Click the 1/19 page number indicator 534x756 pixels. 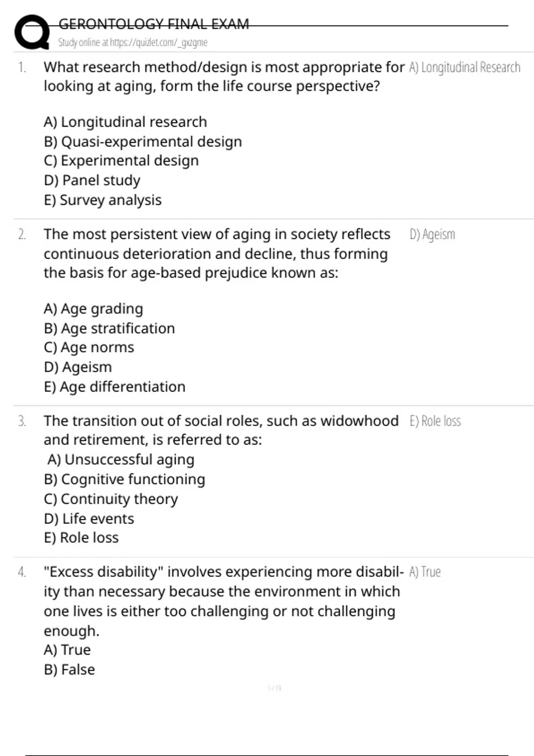coord(275,688)
